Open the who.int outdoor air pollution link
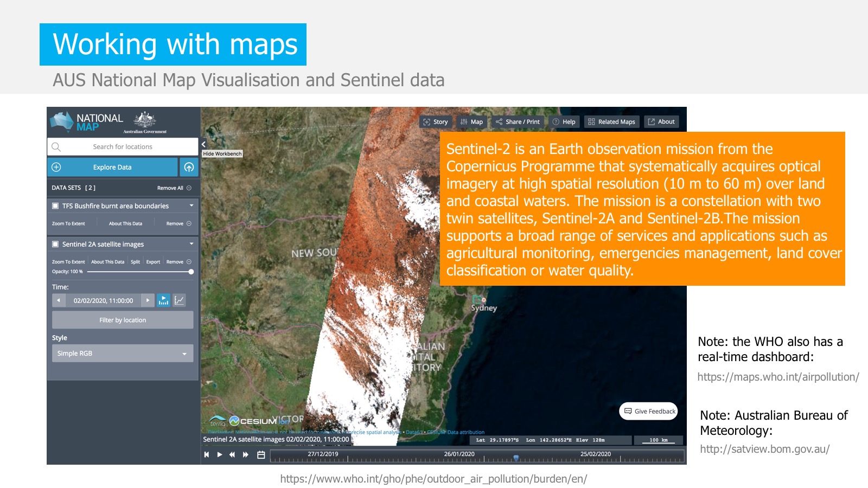Screen dimensions: 868x488 pos(433,479)
